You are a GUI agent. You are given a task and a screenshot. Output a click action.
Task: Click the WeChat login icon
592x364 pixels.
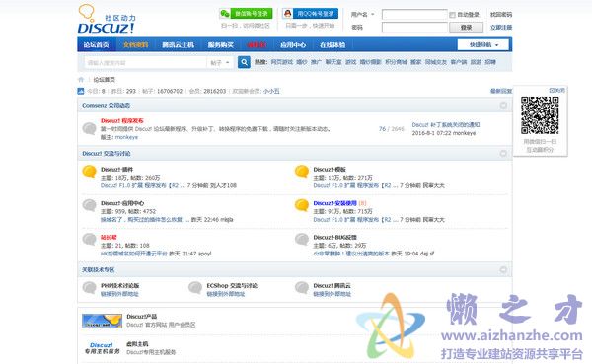pos(225,14)
